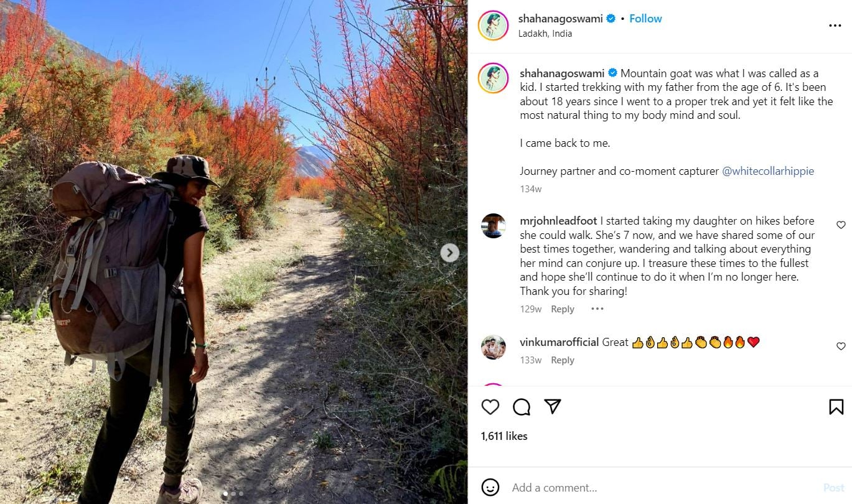Image resolution: width=852 pixels, height=504 pixels.
Task: Reply to vinkumarofficial's comment
Action: click(563, 360)
